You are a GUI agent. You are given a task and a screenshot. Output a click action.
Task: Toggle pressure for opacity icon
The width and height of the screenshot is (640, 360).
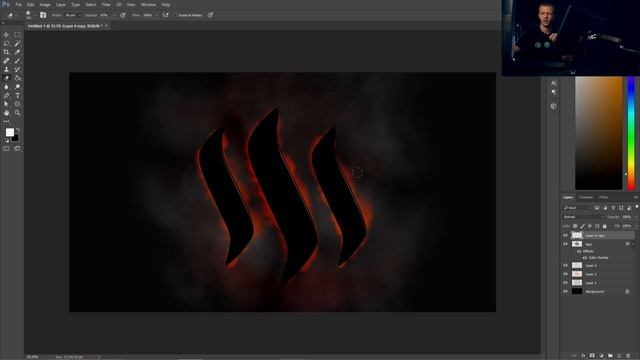tap(123, 15)
